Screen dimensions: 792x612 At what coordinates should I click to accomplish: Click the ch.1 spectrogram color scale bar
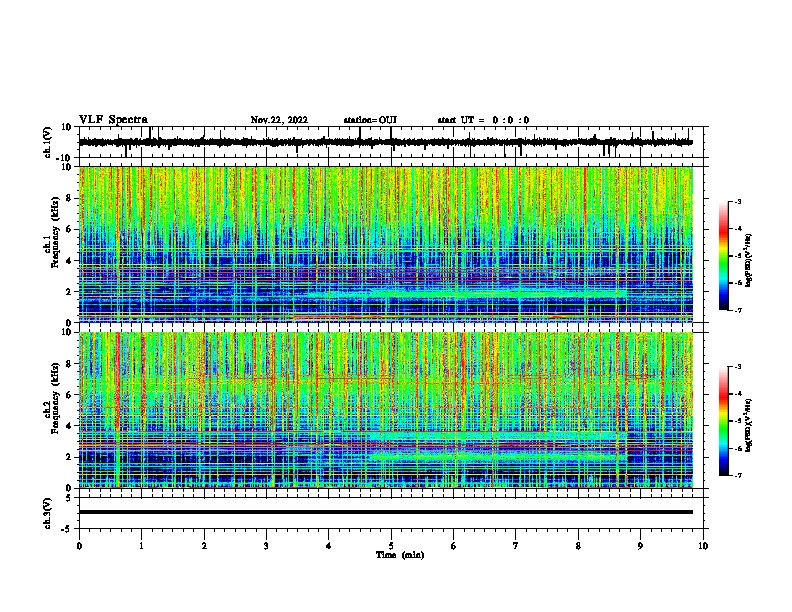click(723, 256)
